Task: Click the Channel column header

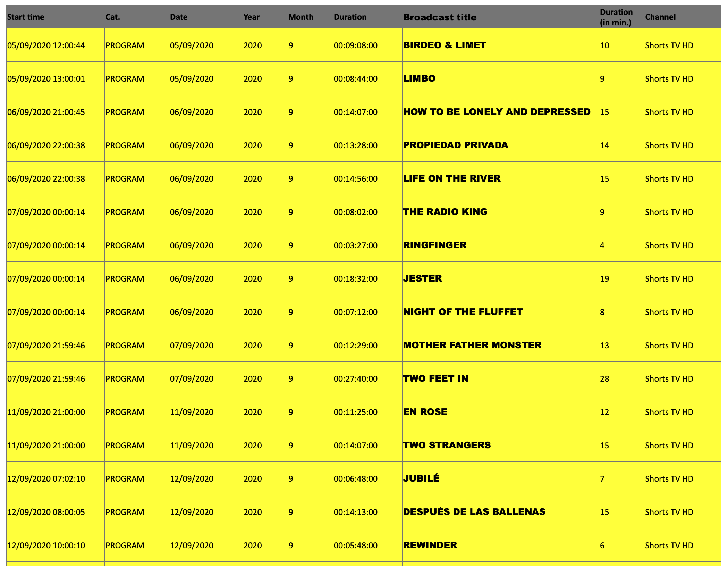Action: point(660,17)
